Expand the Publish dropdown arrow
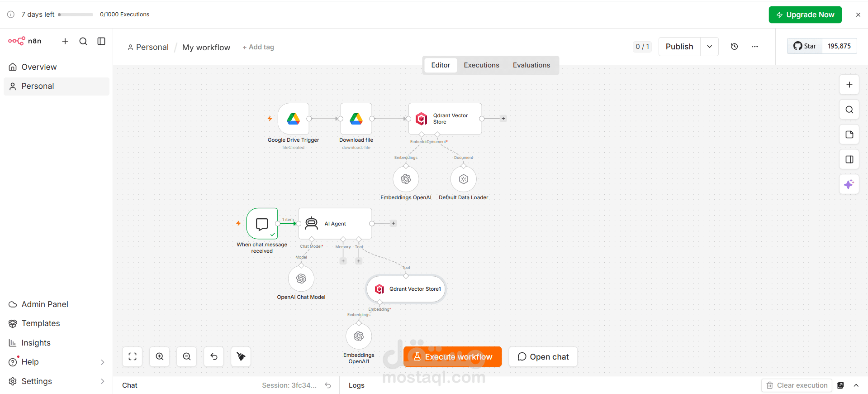Viewport: 868px width, 394px height. [710, 47]
